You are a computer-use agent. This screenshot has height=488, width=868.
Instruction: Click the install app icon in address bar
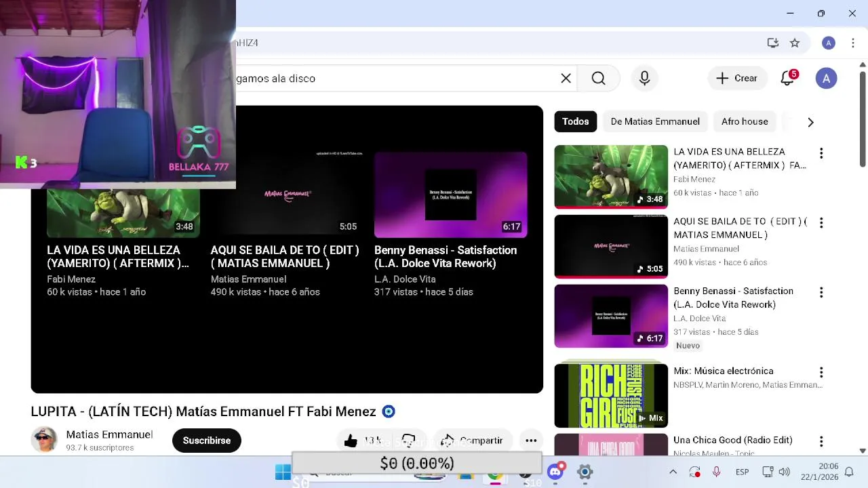click(x=772, y=43)
